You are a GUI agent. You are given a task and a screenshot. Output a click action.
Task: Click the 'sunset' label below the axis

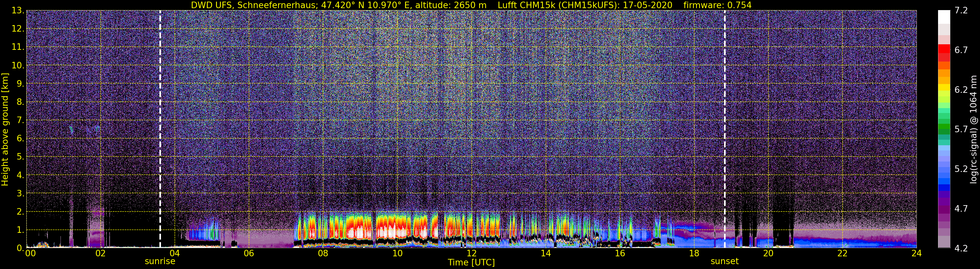tap(725, 262)
